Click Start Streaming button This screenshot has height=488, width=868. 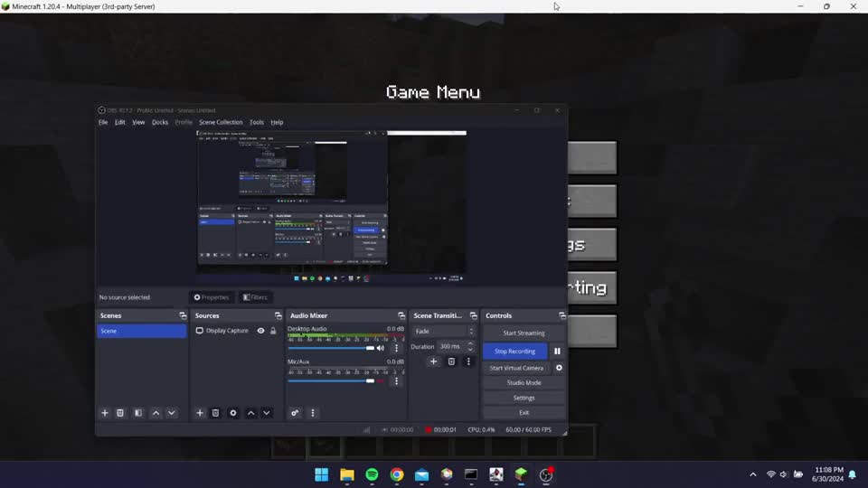(x=524, y=333)
